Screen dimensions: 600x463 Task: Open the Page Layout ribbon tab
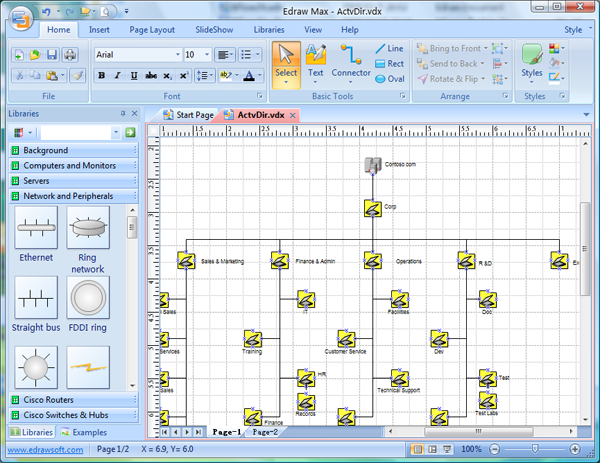pos(152,30)
